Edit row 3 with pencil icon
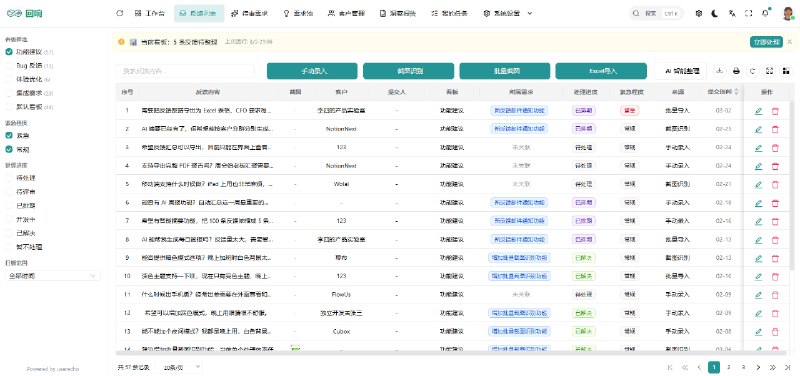The image size is (800, 376). click(758, 147)
